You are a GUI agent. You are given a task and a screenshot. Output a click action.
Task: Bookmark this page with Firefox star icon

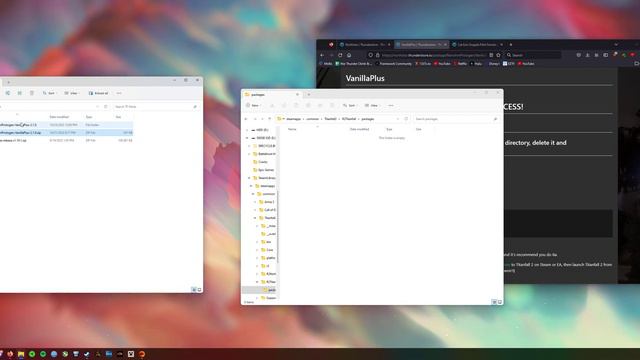(498, 55)
